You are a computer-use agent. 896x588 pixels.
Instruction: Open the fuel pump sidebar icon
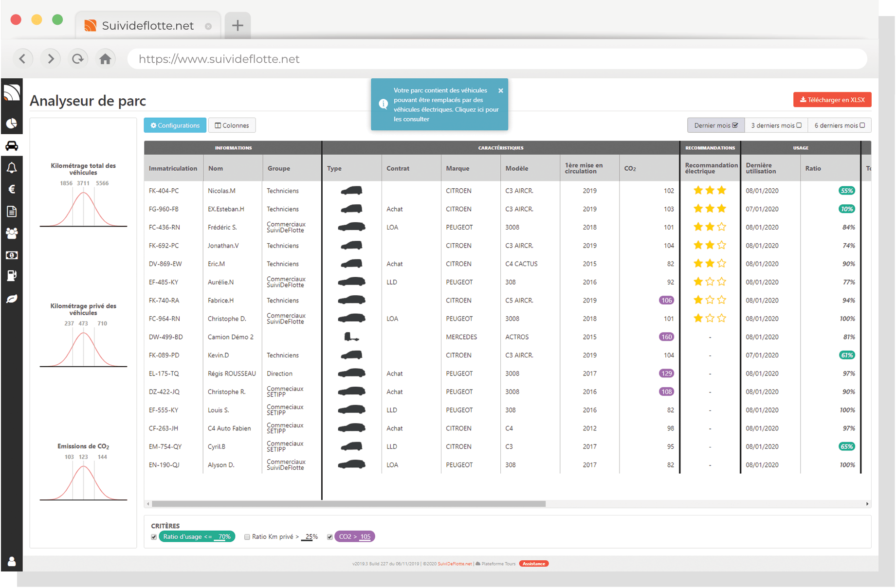pyautogui.click(x=12, y=276)
